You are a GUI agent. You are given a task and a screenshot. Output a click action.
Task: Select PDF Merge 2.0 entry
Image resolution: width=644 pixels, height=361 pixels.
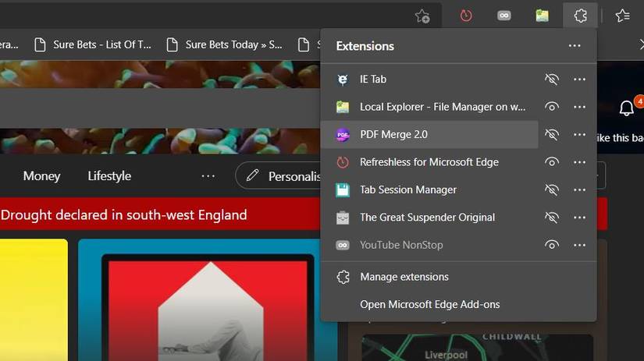(429, 135)
